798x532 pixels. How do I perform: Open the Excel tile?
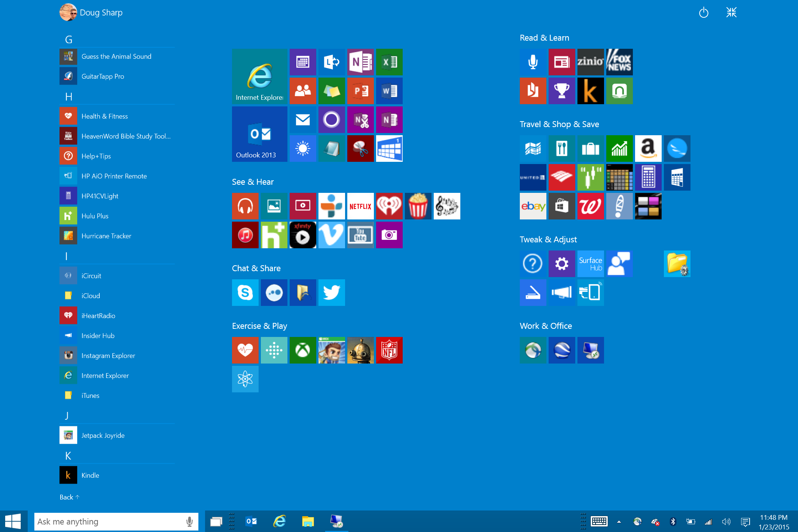[389, 62]
